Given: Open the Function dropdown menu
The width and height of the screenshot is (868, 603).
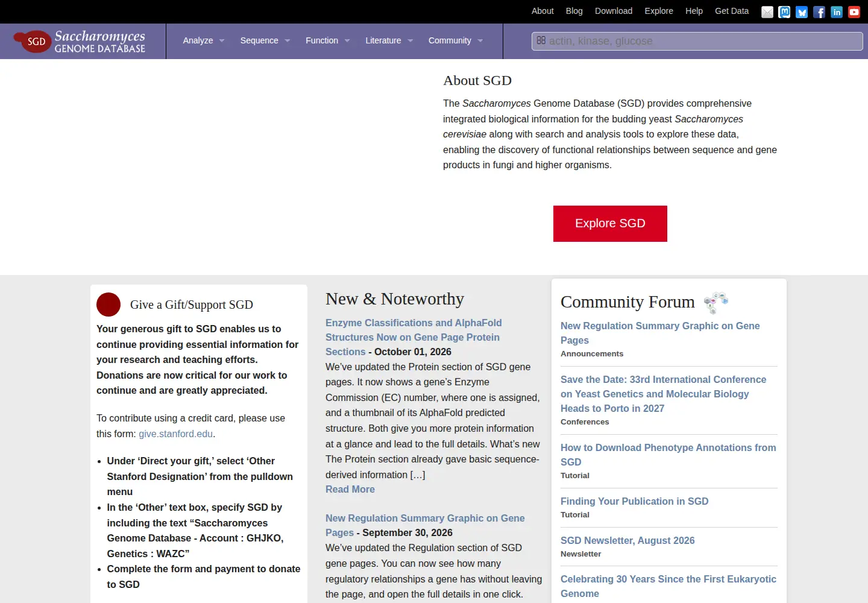Looking at the screenshot, I should (328, 41).
